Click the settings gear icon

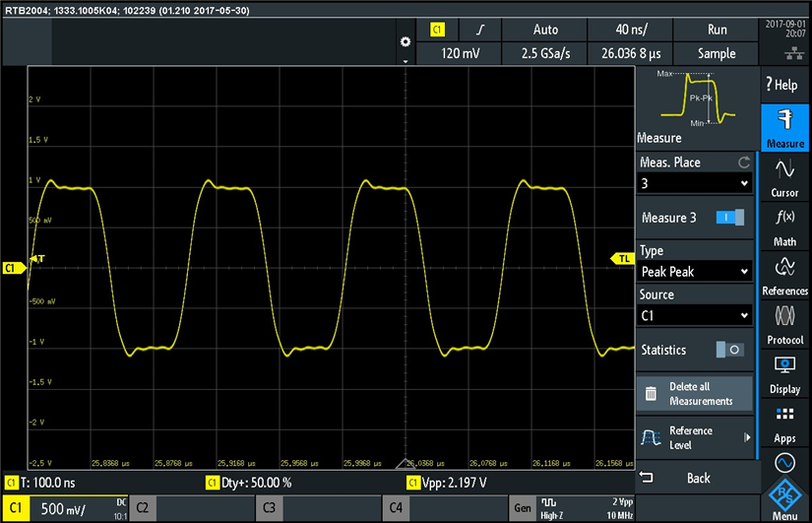[405, 42]
